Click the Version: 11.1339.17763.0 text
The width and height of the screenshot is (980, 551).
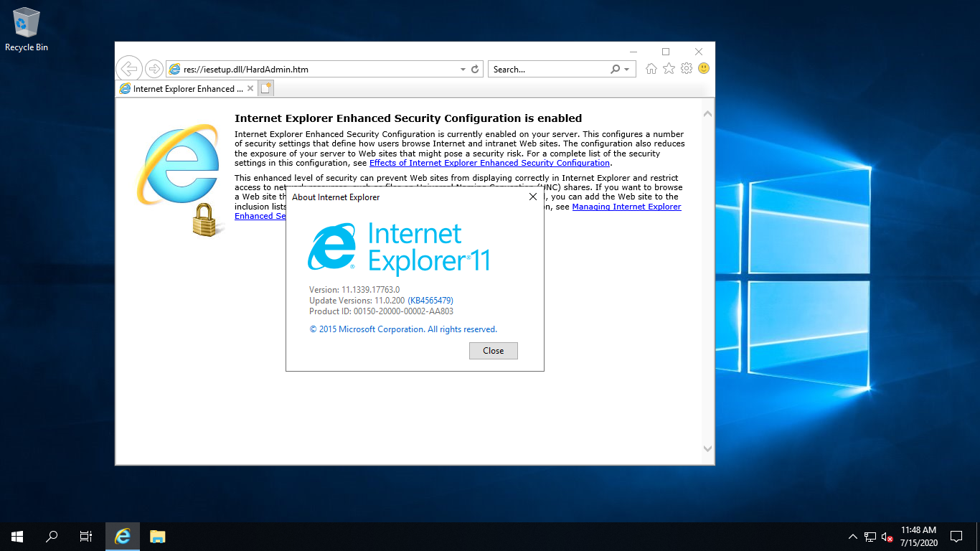[x=354, y=290]
